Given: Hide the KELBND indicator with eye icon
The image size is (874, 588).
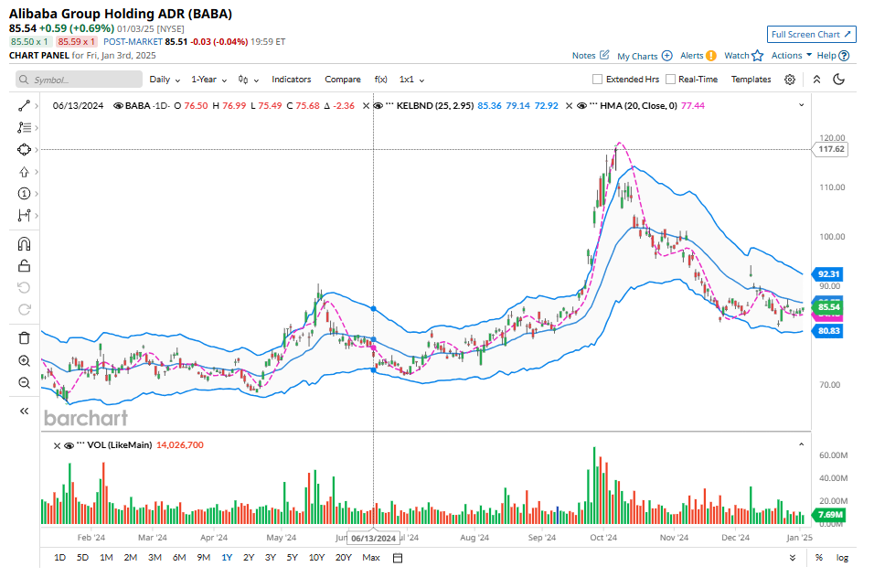Looking at the screenshot, I should [378, 106].
